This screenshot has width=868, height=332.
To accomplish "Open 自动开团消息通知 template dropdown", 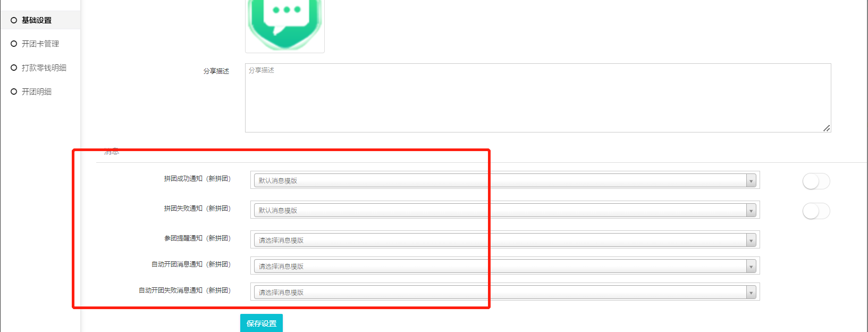I will point(505,266).
